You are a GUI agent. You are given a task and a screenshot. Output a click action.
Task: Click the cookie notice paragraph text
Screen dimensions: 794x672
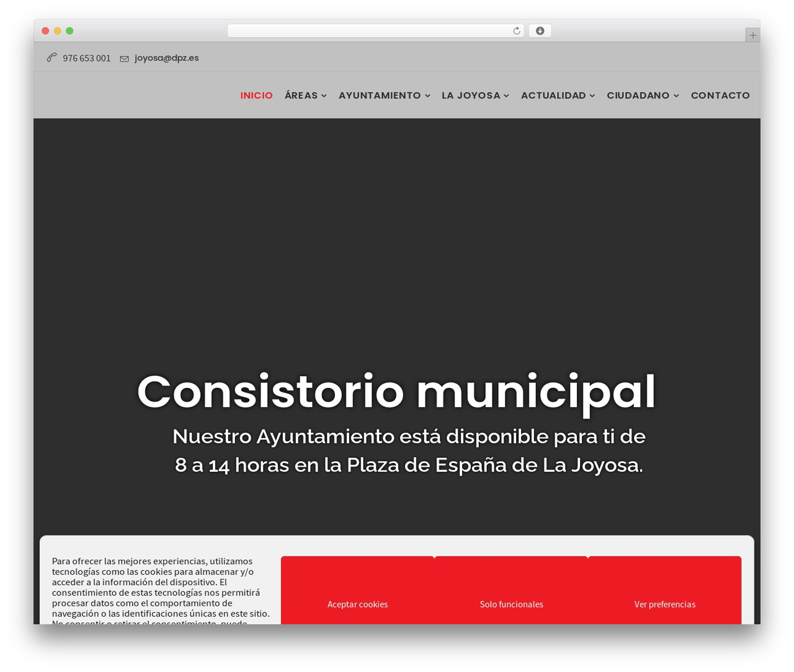click(x=161, y=590)
